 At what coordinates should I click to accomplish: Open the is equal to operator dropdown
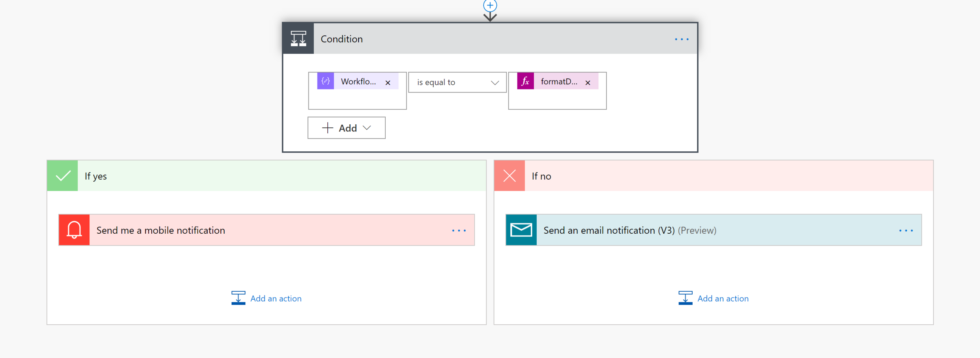click(x=457, y=82)
